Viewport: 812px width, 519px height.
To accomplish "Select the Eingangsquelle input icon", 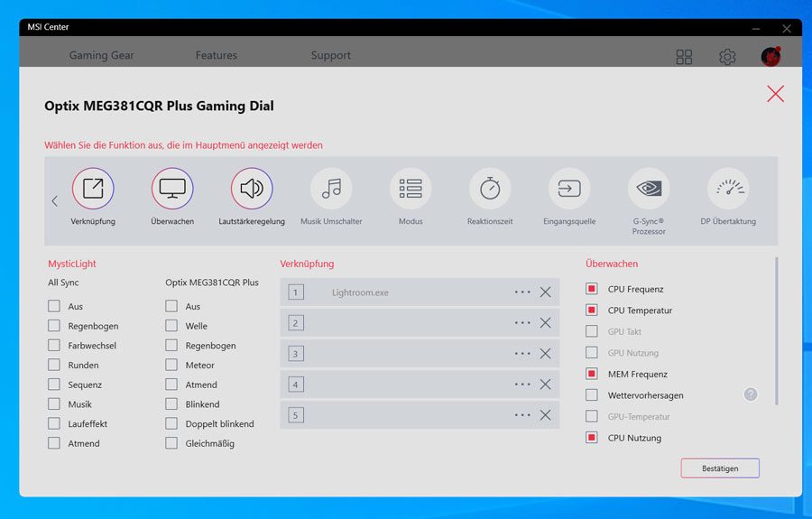I will pyautogui.click(x=569, y=189).
